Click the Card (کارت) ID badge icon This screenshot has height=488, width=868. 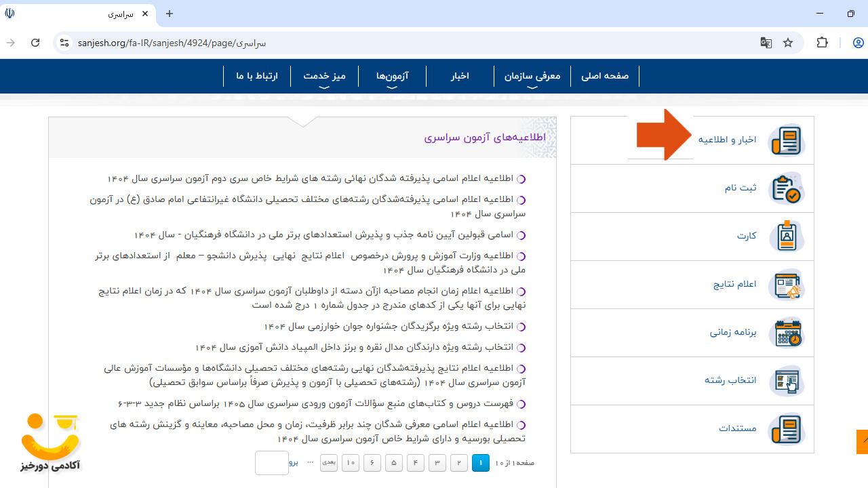pyautogui.click(x=786, y=237)
